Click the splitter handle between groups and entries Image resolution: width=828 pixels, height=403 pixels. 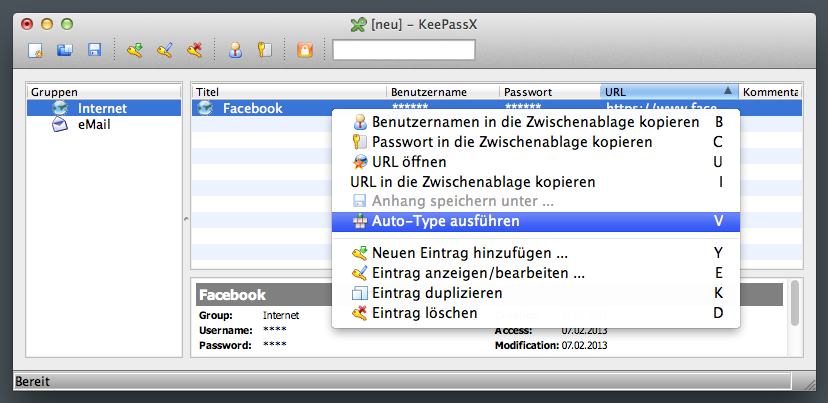[x=186, y=219]
